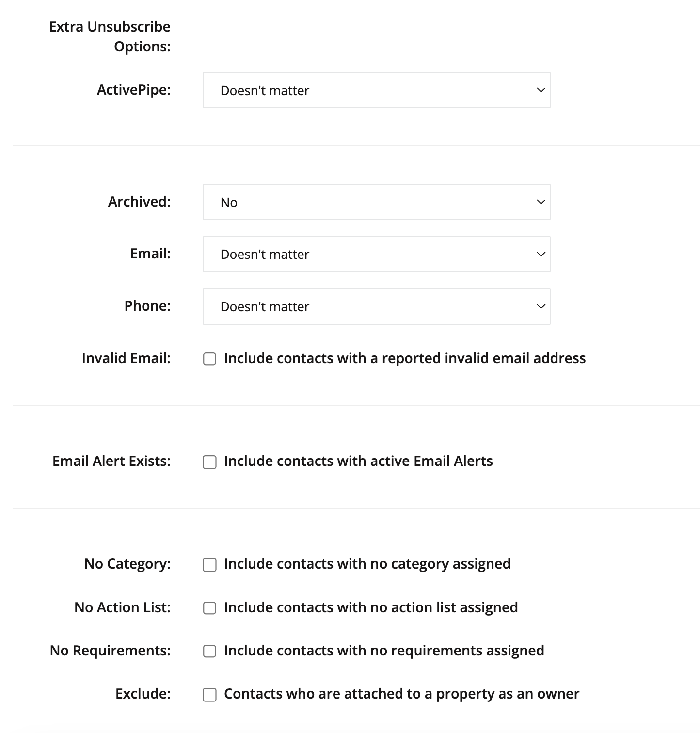
Task: Open the Email "Doesn't matter" dropdown
Action: coord(376,255)
